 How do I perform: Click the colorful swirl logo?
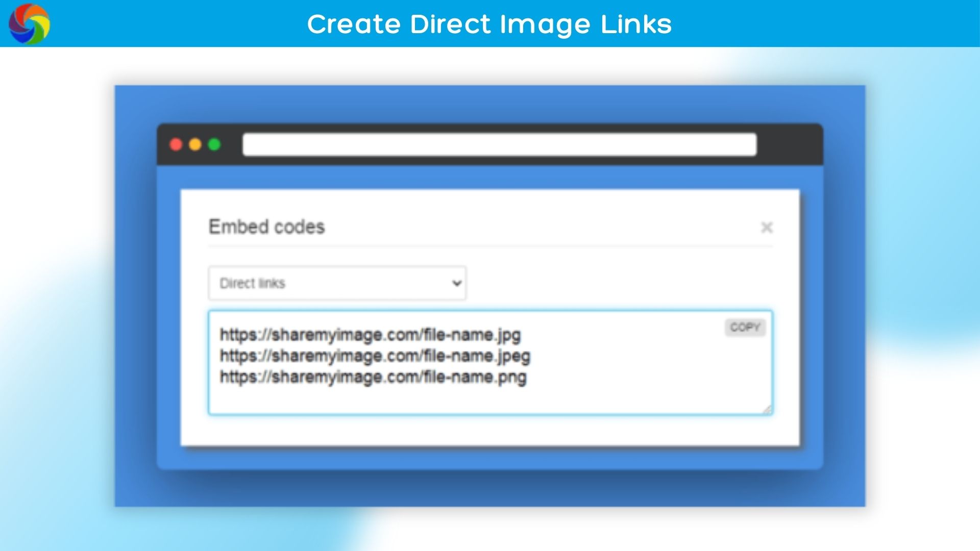(x=29, y=23)
